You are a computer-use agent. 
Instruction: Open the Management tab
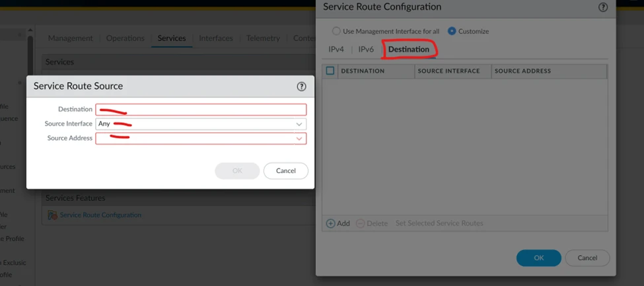(x=70, y=38)
